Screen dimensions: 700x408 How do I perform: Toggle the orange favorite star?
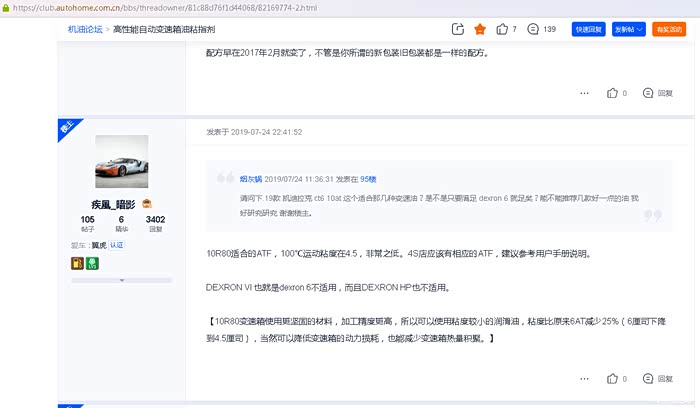480,30
